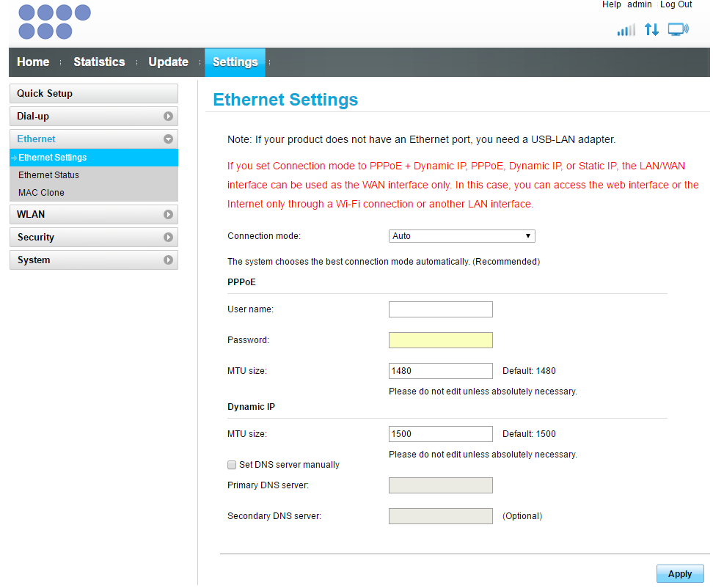
Task: Click the upload/download traffic arrows icon
Action: point(651,29)
